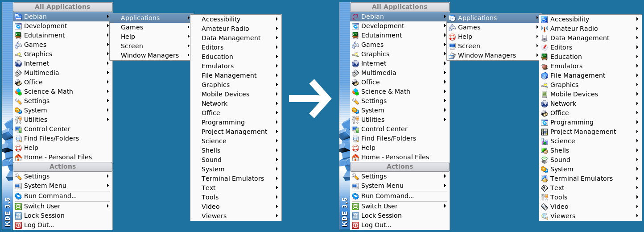Click the Actions header in right K menu

coord(400,166)
